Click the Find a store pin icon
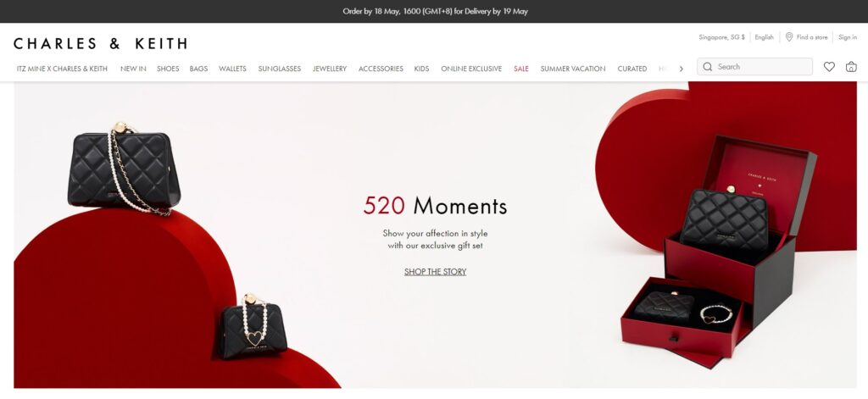 789,37
